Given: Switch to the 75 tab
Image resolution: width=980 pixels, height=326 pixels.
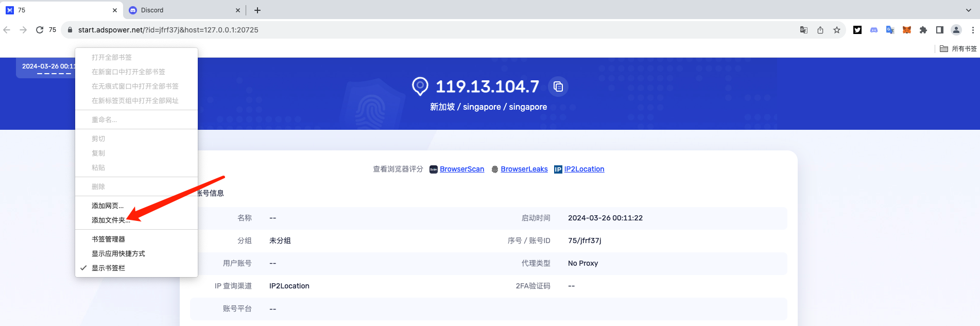Looking at the screenshot, I should 61,10.
